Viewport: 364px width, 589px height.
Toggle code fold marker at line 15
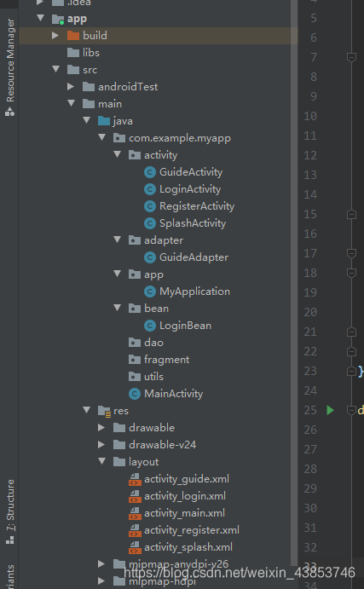pos(351,214)
